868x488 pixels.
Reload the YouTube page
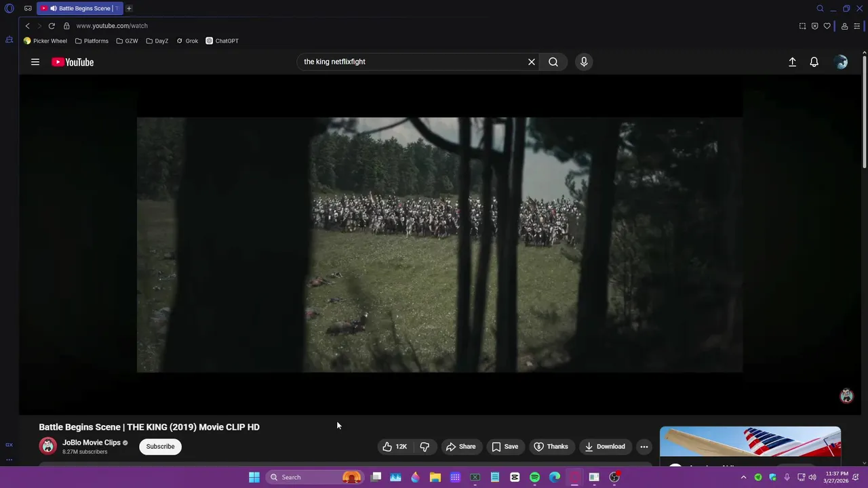point(52,26)
